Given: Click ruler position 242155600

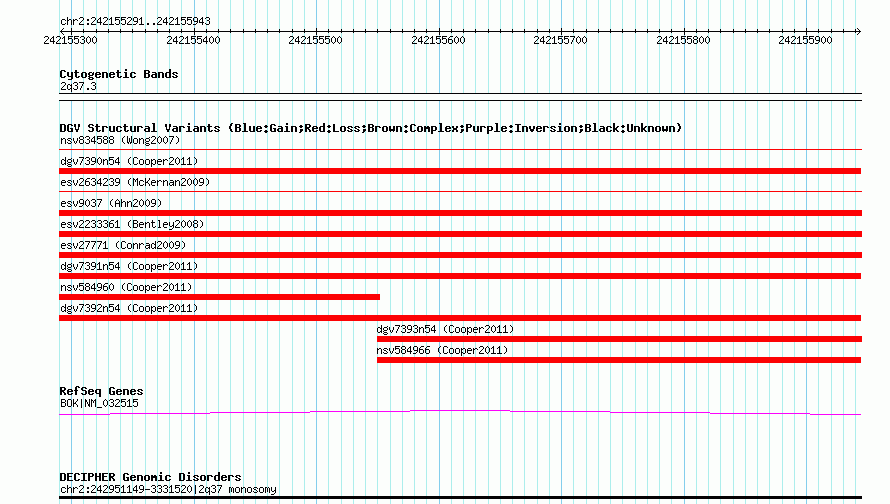Looking at the screenshot, I should pos(438,40).
